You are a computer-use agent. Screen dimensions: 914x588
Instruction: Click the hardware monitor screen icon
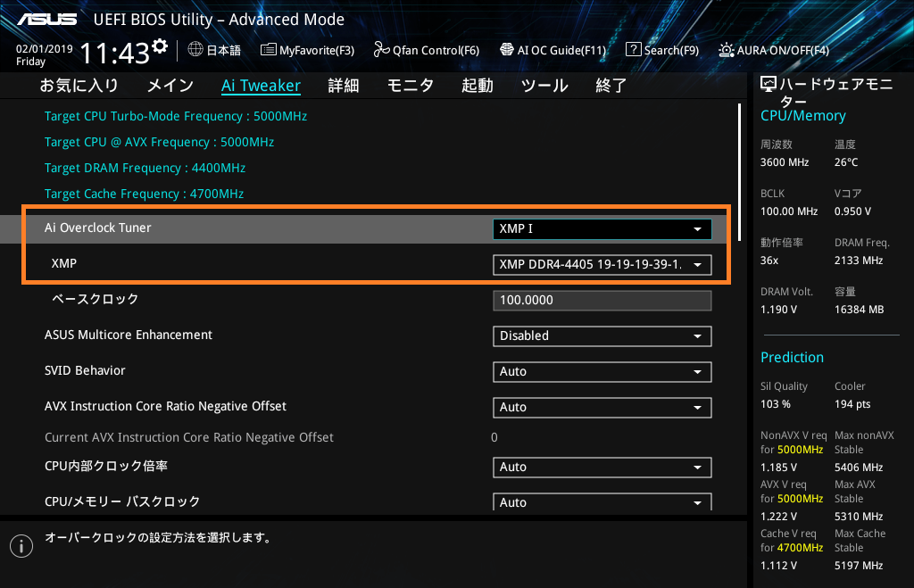769,85
